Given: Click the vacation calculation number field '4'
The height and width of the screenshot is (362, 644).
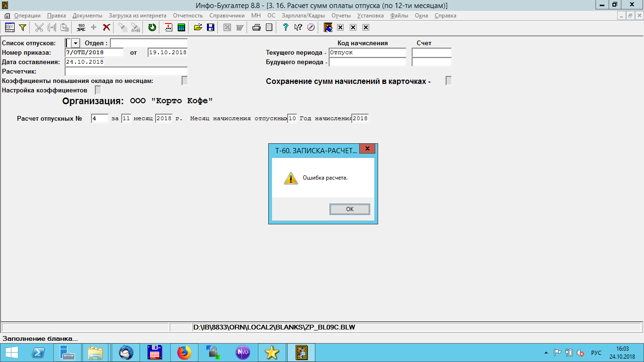Looking at the screenshot, I should coord(100,118).
